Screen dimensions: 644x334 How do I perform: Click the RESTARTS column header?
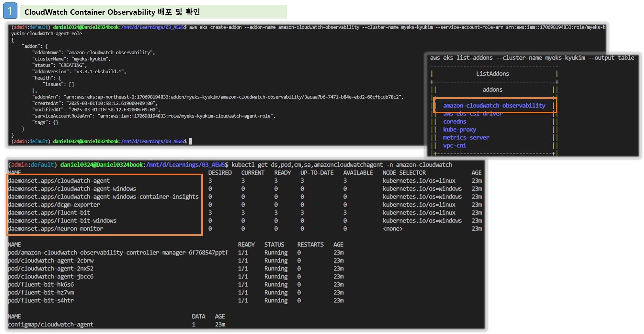(310, 244)
